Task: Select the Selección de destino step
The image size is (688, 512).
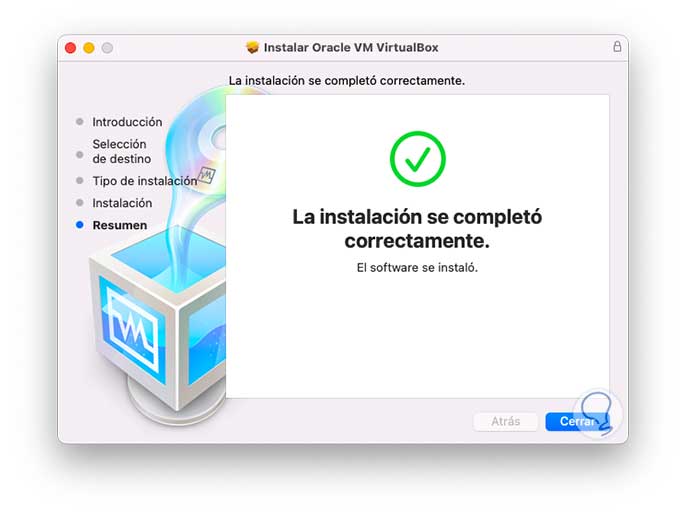Action: [x=122, y=151]
